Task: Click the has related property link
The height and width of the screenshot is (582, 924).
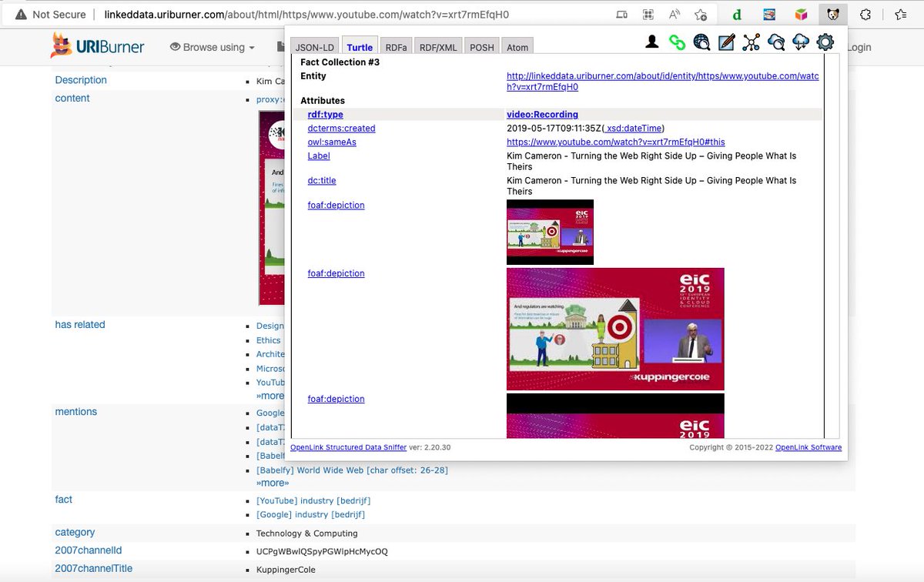Action: click(x=80, y=325)
